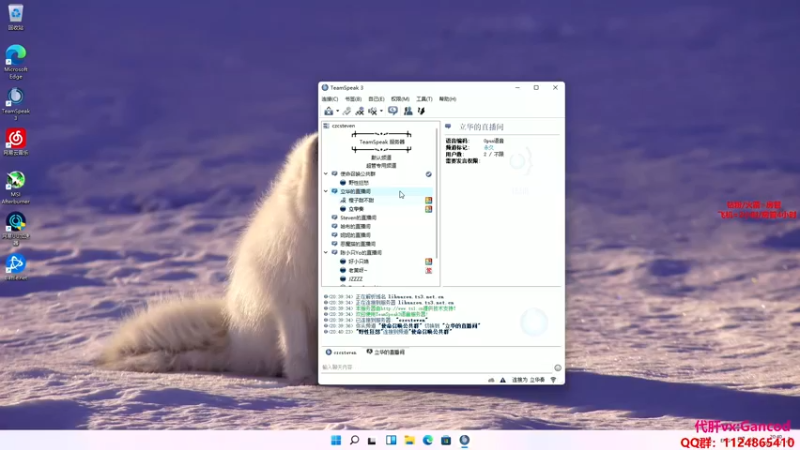
Task: Open the 工具(T) menu
Action: (x=424, y=99)
